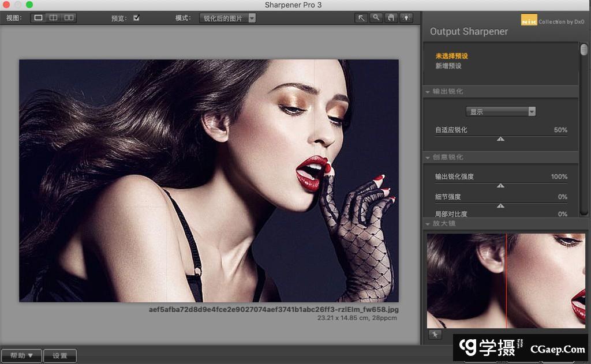591x364 pixels.
Task: Open the 模式 mode dropdown
Action: click(x=228, y=18)
